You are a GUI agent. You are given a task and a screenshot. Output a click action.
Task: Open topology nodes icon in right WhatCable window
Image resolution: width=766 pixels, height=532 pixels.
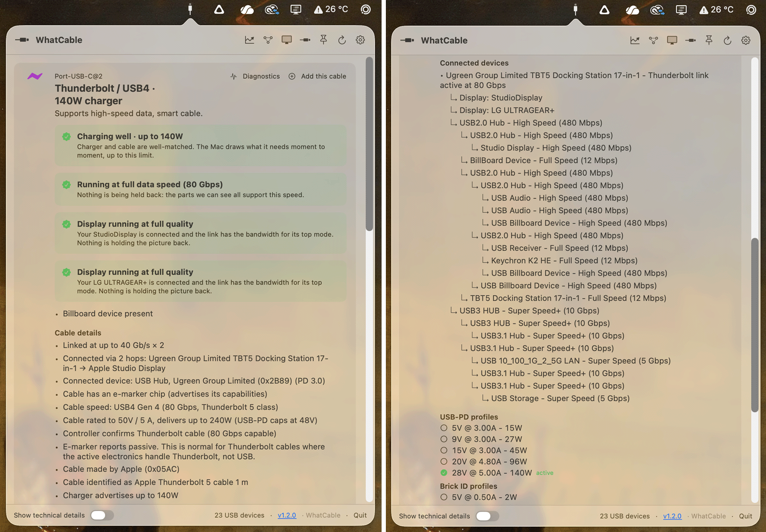[x=653, y=41]
